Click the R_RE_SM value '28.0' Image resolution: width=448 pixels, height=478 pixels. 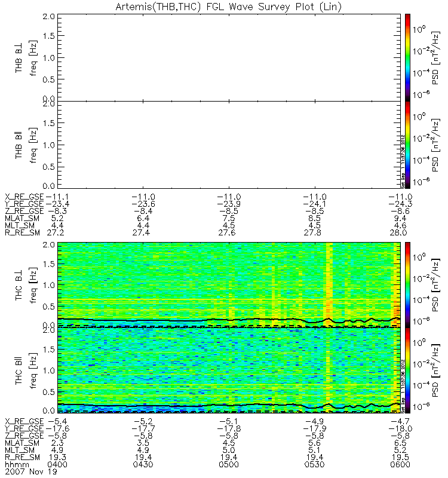point(398,233)
